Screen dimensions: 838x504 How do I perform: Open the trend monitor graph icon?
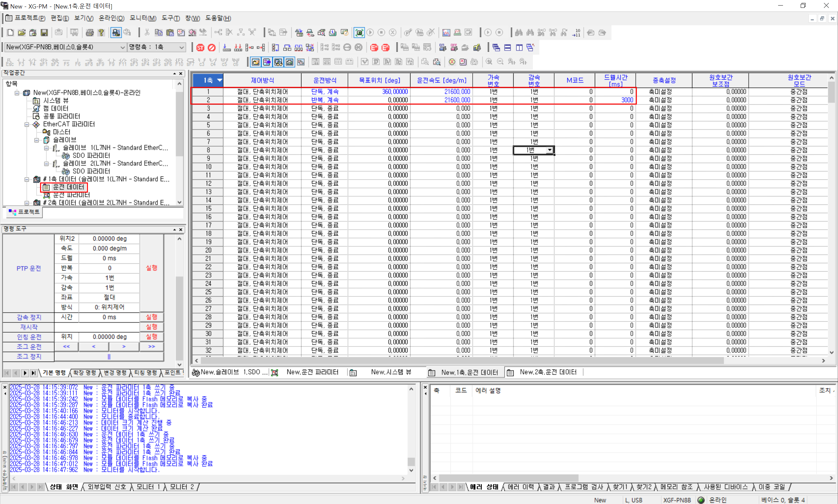[446, 32]
